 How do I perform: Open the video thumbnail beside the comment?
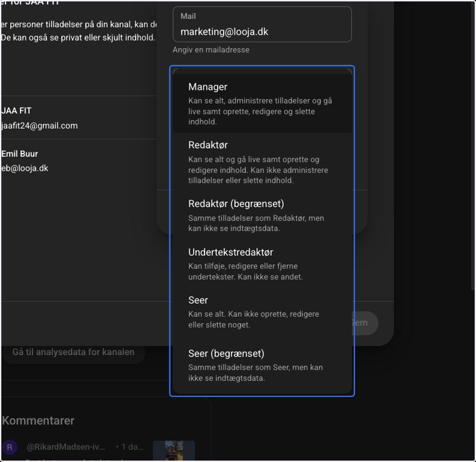(174, 450)
